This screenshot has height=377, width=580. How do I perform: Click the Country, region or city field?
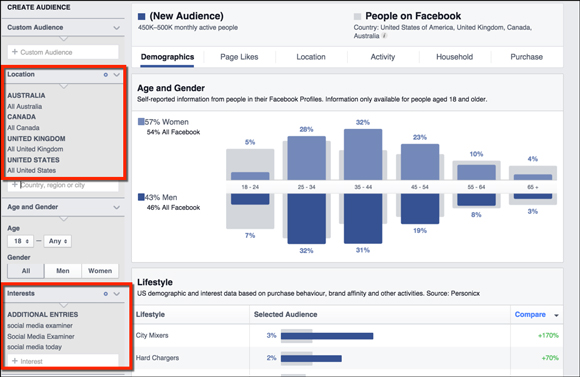point(63,185)
